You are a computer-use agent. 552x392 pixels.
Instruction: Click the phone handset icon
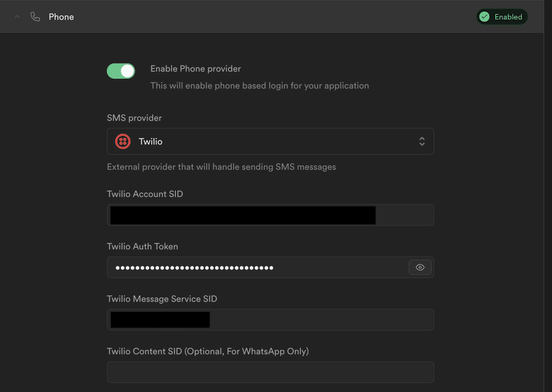pyautogui.click(x=35, y=17)
